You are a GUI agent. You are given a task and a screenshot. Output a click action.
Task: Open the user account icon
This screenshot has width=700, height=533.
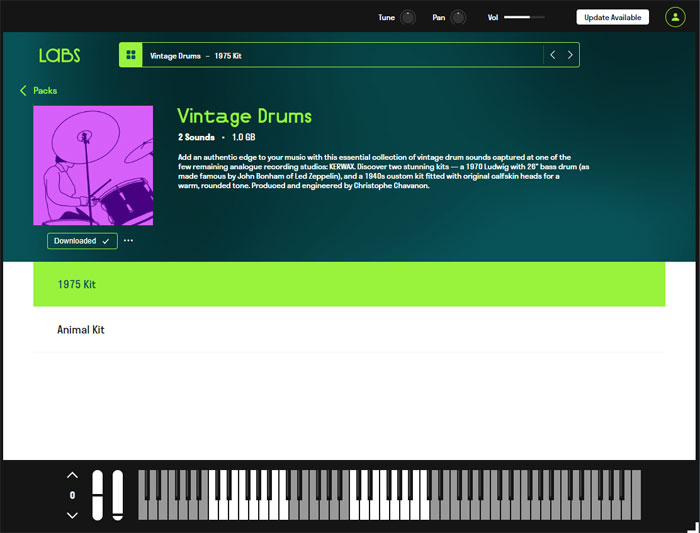(675, 17)
